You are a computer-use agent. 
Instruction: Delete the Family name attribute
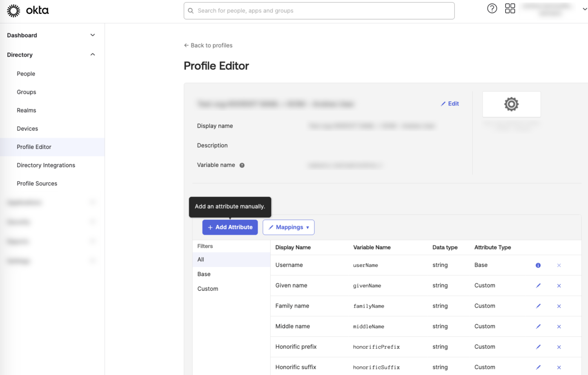point(559,306)
